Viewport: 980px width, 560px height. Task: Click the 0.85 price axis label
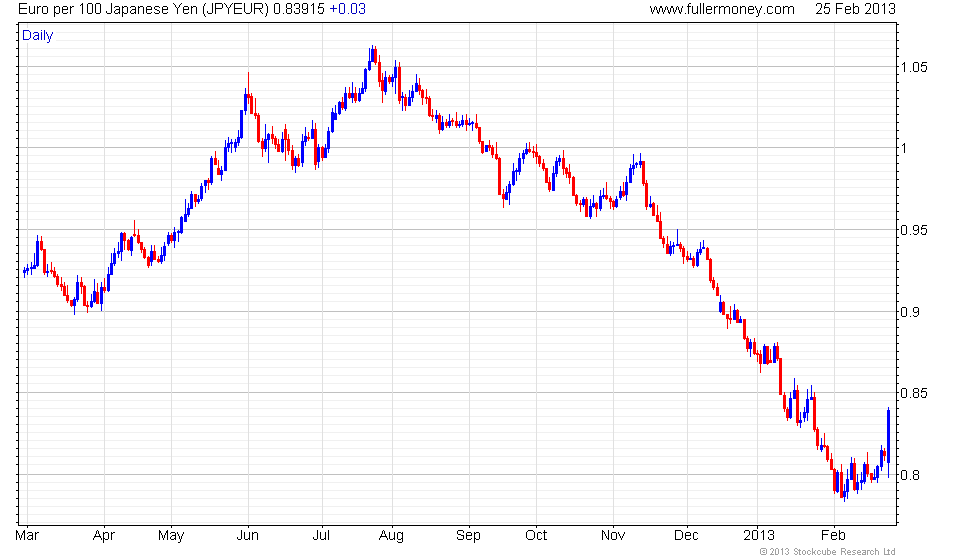(x=914, y=393)
